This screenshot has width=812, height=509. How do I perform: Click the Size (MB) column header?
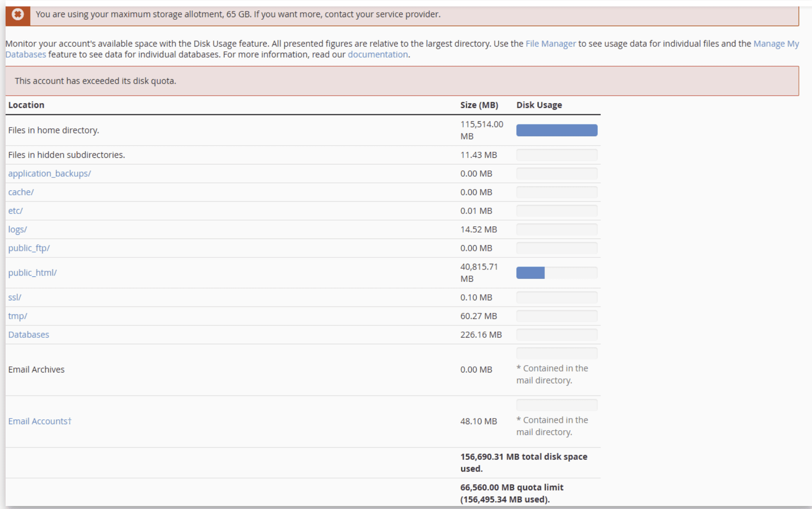479,105
